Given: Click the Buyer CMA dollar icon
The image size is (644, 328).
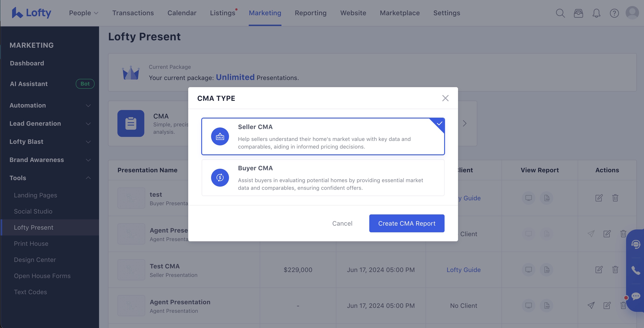Looking at the screenshot, I should [x=220, y=178].
